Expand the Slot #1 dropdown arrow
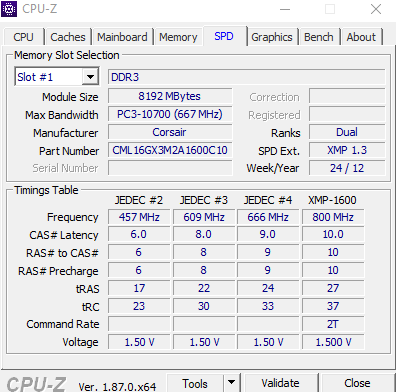The height and width of the screenshot is (392, 396). 90,77
